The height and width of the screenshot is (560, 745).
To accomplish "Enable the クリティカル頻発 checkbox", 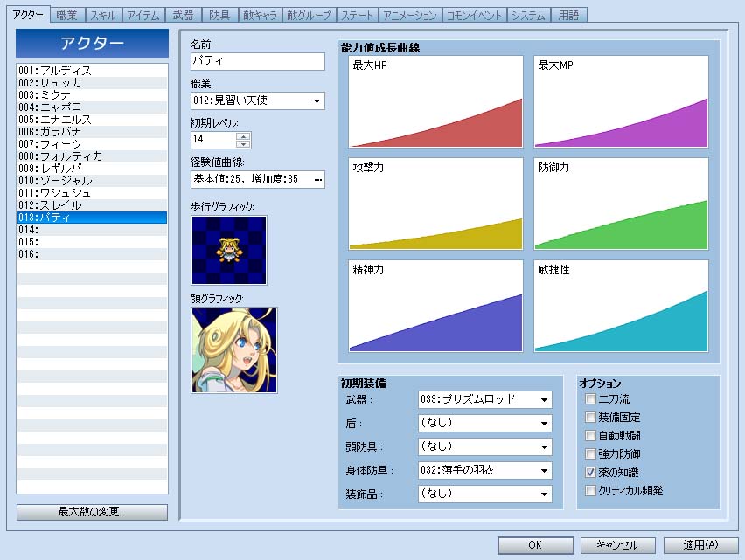I will tap(591, 491).
